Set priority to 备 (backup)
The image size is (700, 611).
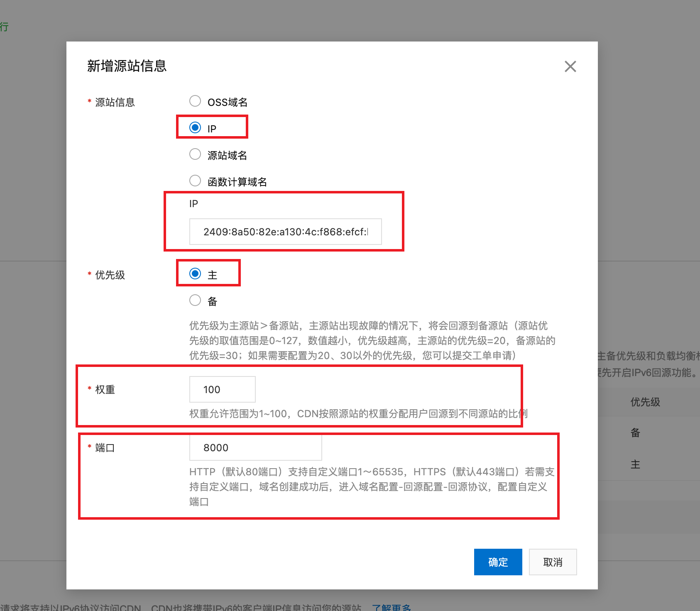195,300
